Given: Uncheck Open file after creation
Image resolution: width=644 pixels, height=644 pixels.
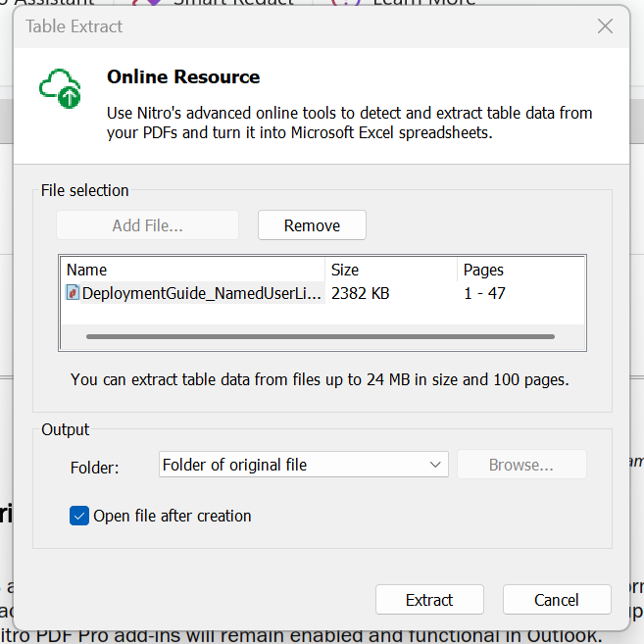Looking at the screenshot, I should [79, 516].
